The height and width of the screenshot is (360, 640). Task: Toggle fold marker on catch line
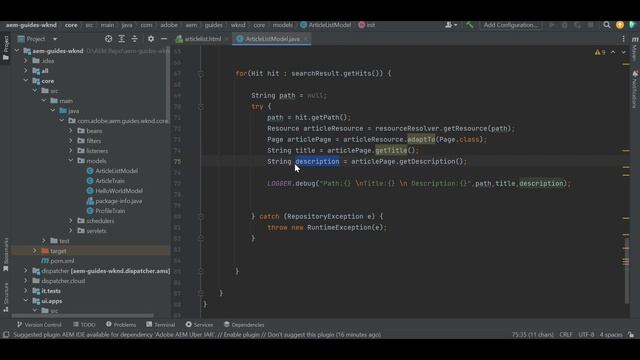[x=200, y=217]
